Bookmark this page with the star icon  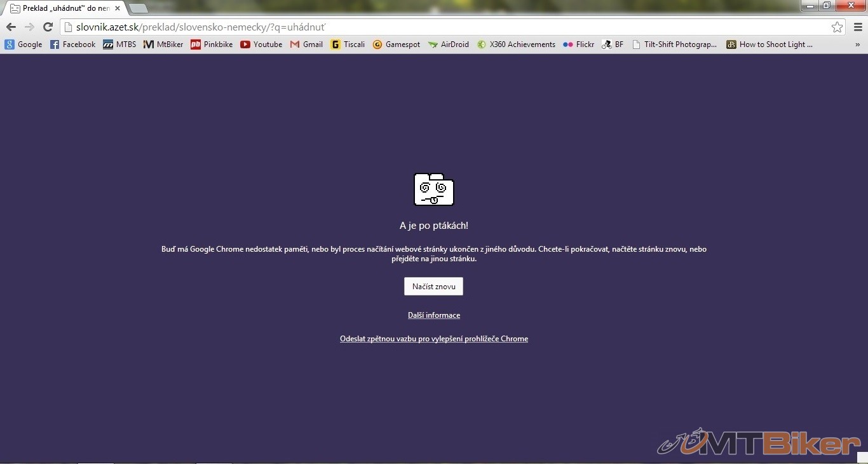click(x=837, y=27)
